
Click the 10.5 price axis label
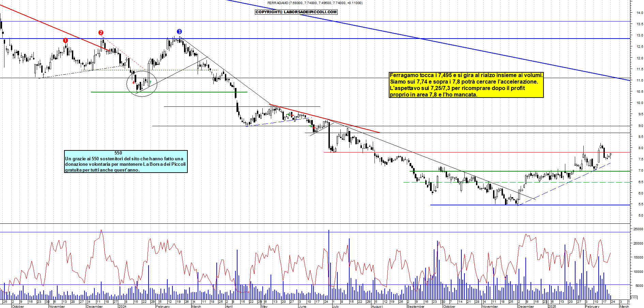640,92
